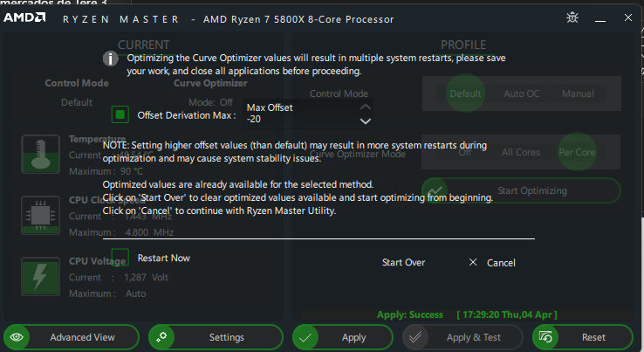Choose Per Core optimizer mode
The image size is (644, 352).
click(x=577, y=152)
